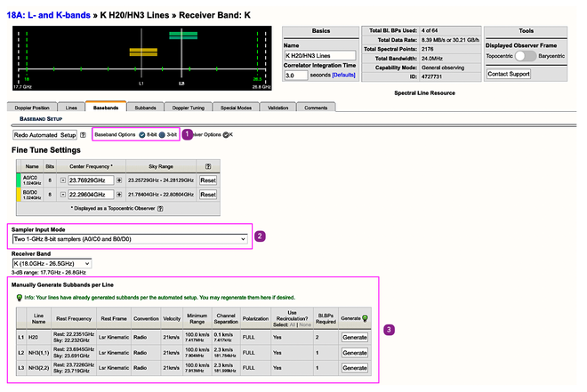This screenshot has width=587, height=392.
Task: Open the Special Modes tab
Action: point(236,107)
